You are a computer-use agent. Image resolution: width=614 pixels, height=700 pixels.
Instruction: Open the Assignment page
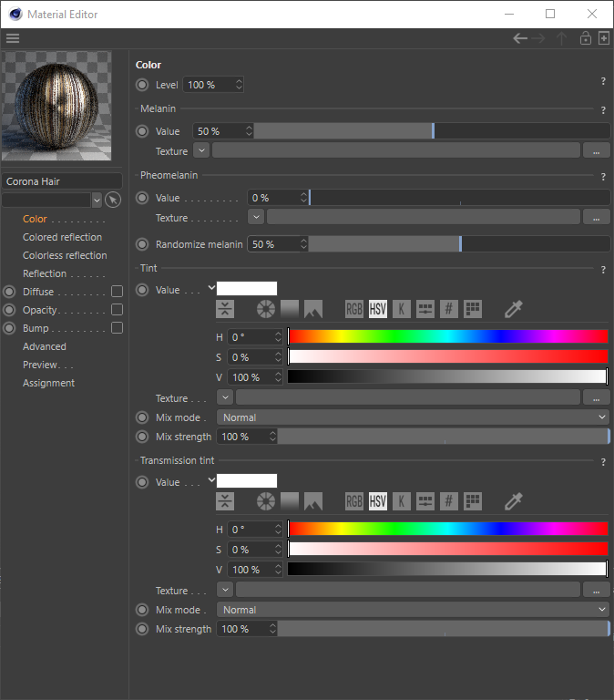(x=48, y=383)
